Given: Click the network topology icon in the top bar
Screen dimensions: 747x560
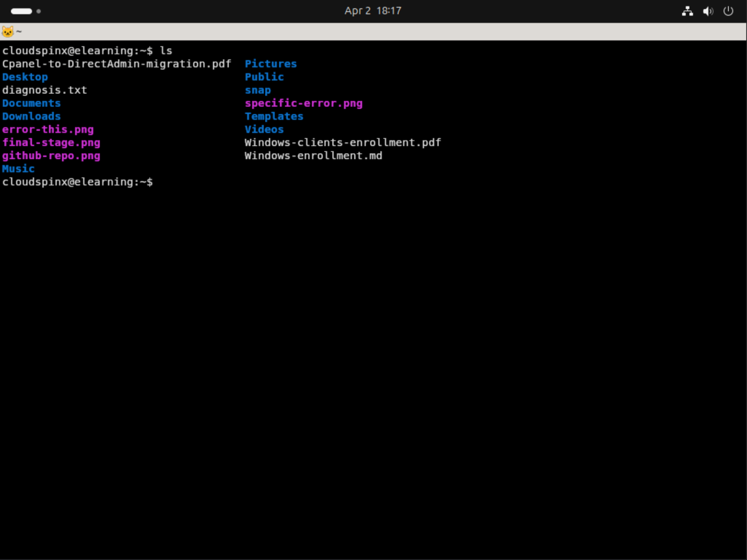Looking at the screenshot, I should pyautogui.click(x=688, y=11).
